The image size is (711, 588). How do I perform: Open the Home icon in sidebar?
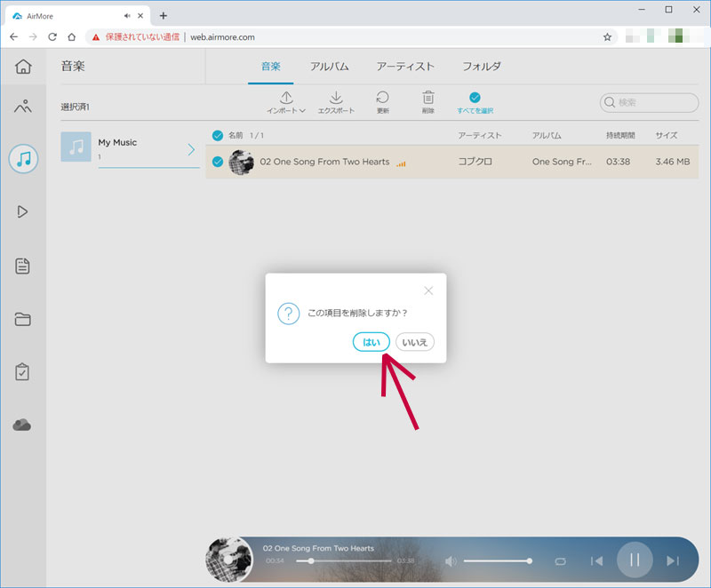(x=23, y=67)
